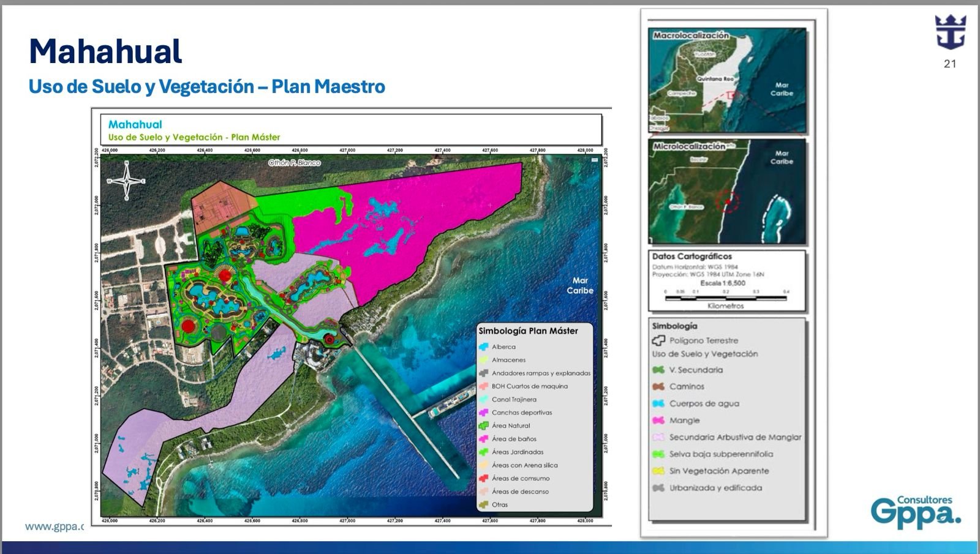
Task: Open the Macrolocalización inset map
Action: click(x=727, y=81)
